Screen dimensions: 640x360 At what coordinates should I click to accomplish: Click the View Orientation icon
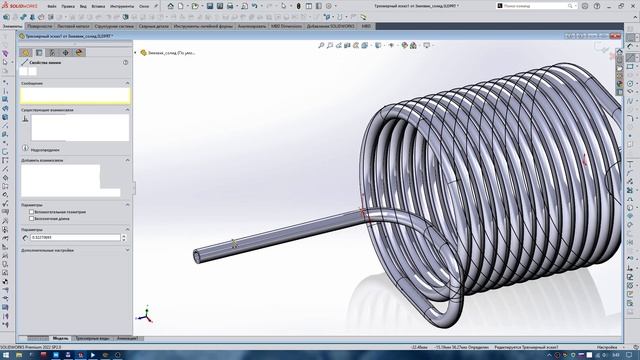tap(364, 45)
